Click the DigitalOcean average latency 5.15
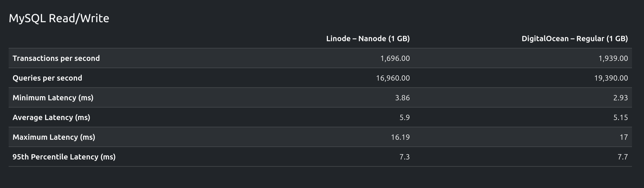 click(x=620, y=117)
